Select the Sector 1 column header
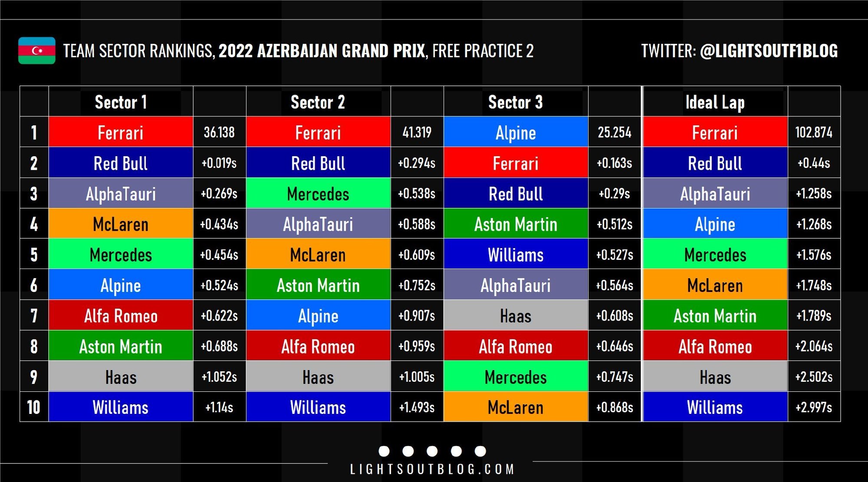 point(121,102)
